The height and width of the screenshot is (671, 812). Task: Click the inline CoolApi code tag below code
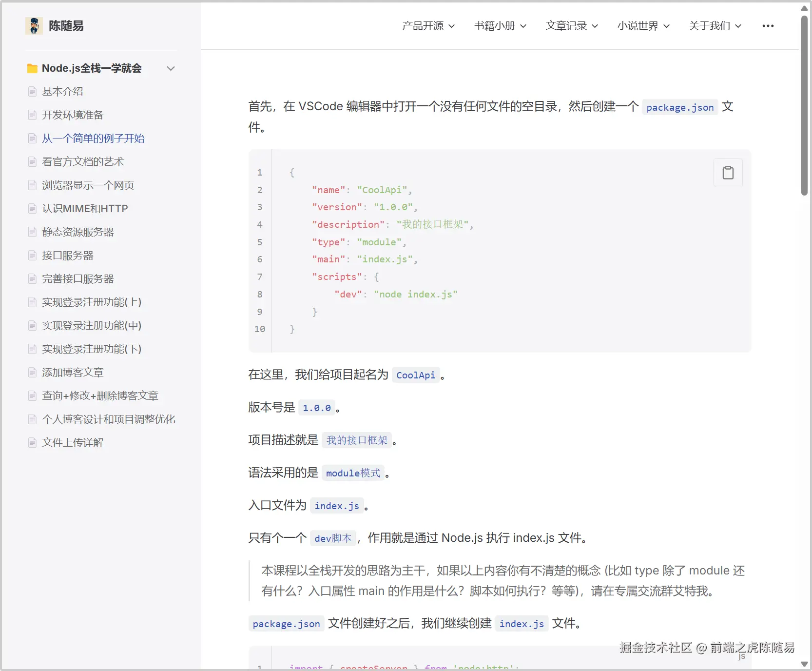[416, 375]
